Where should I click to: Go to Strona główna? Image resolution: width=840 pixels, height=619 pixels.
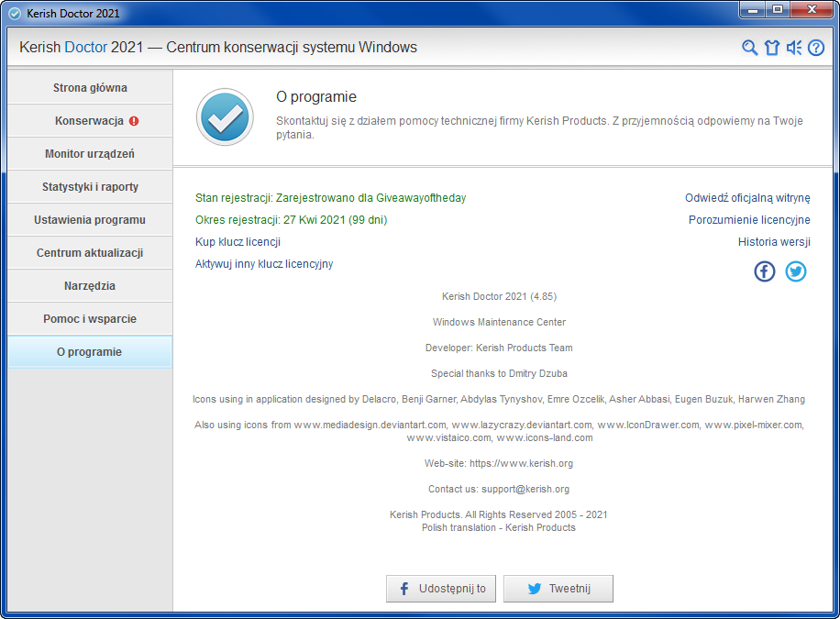pyautogui.click(x=90, y=87)
